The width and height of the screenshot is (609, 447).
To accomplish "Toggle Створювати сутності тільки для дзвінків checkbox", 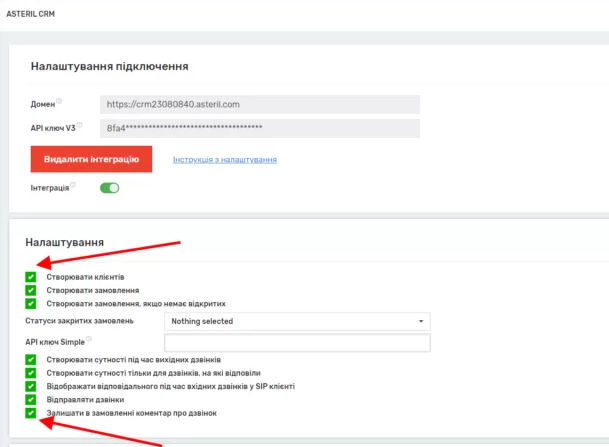I will [x=31, y=372].
